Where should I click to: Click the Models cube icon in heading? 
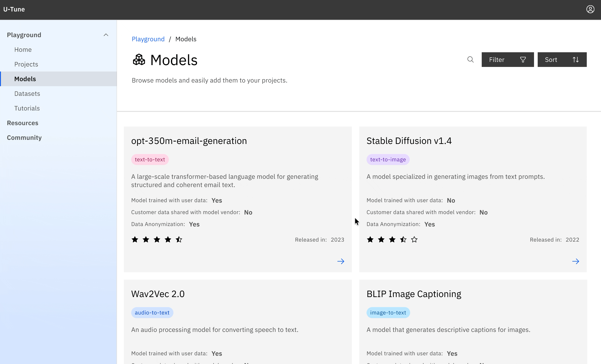coord(139,60)
